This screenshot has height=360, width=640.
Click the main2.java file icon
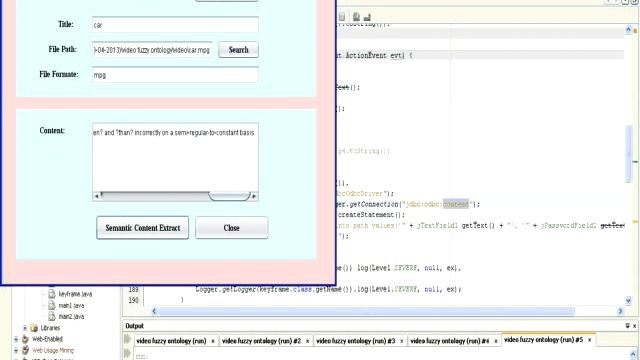[52, 316]
